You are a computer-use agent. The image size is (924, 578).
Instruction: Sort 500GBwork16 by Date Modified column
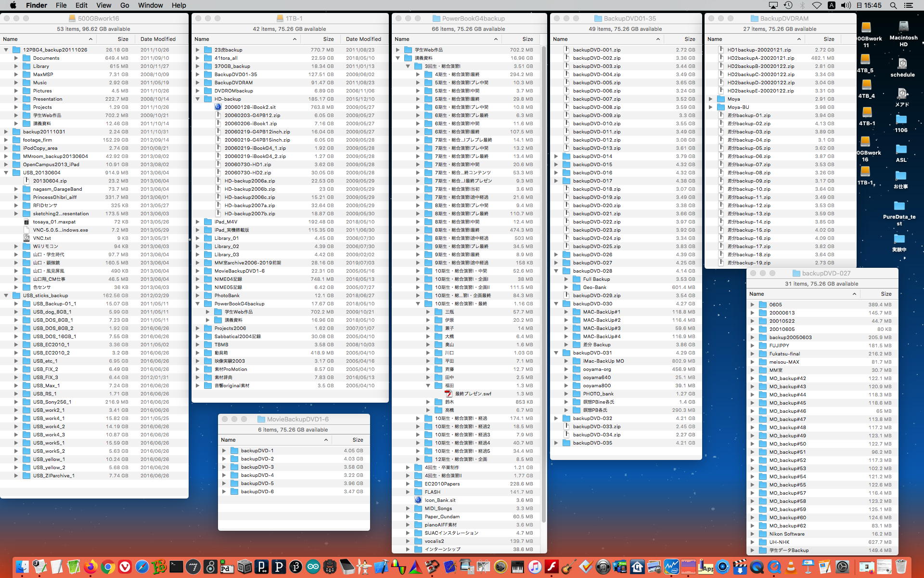coord(158,39)
